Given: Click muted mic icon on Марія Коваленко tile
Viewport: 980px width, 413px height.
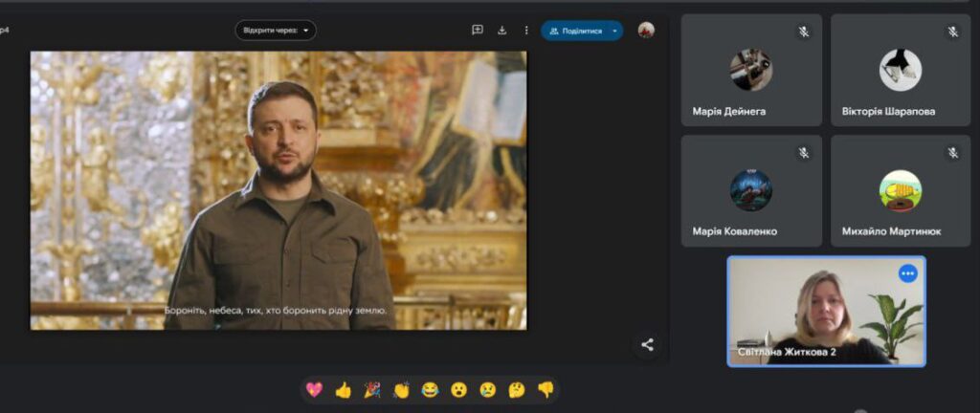Looking at the screenshot, I should (804, 153).
